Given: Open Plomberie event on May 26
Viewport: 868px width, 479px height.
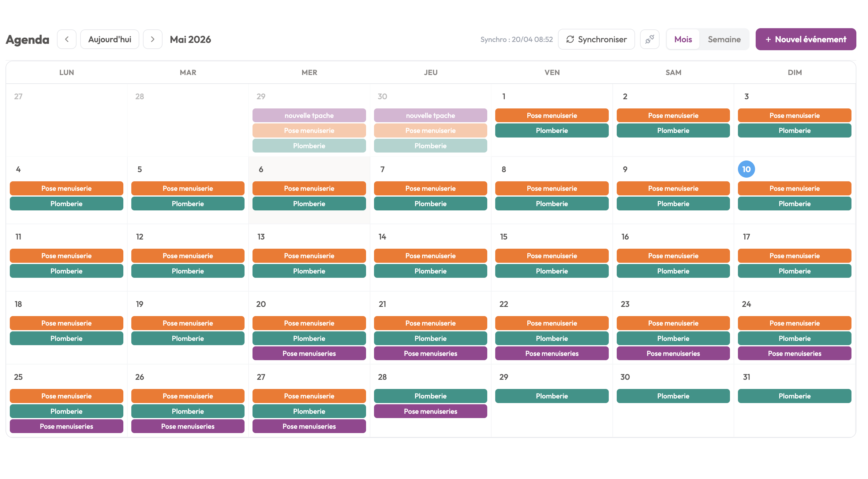Looking at the screenshot, I should pyautogui.click(x=188, y=411).
